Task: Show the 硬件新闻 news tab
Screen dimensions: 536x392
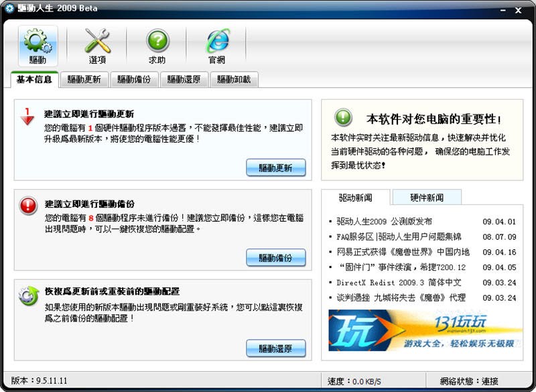Action: (x=427, y=198)
